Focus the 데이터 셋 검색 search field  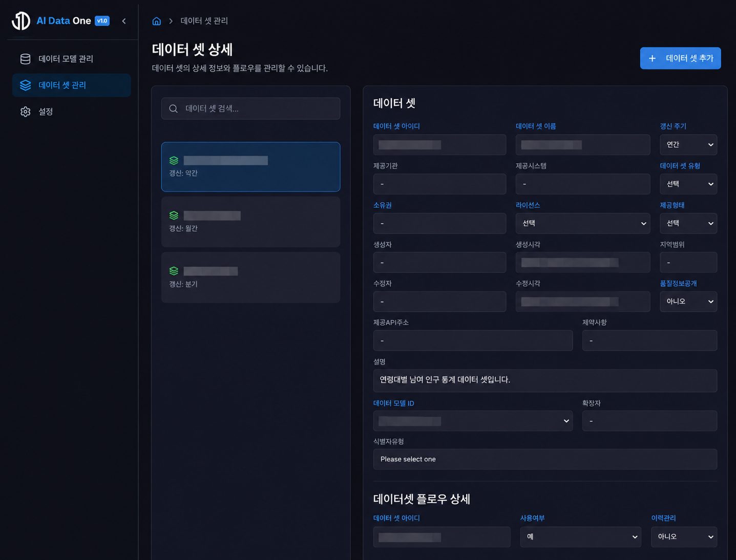click(x=250, y=109)
